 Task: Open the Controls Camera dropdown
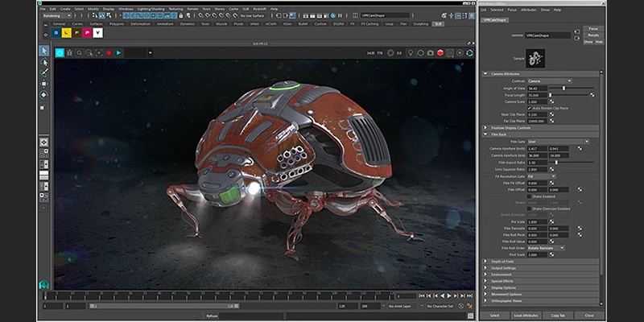550,81
